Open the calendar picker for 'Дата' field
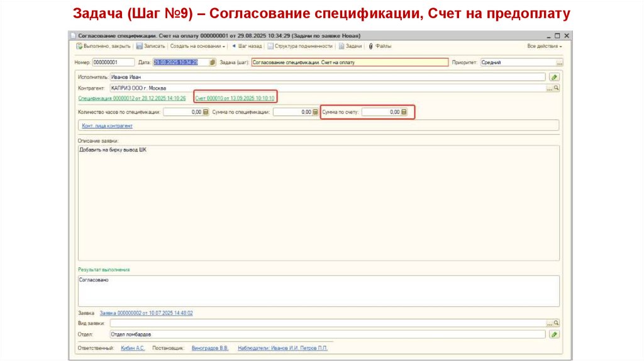644x361 pixels. tap(213, 62)
